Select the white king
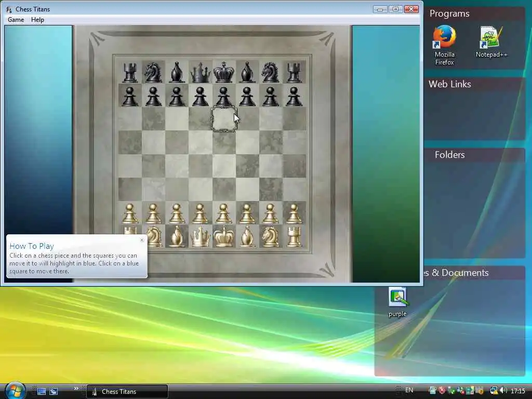Viewport: 532px width, 399px height. pyautogui.click(x=223, y=236)
